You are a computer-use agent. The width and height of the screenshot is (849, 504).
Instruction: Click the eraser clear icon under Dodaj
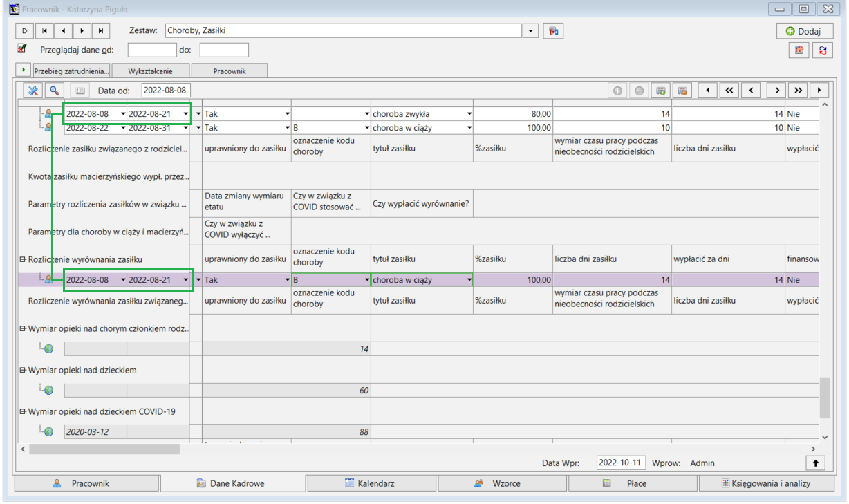coord(799,50)
